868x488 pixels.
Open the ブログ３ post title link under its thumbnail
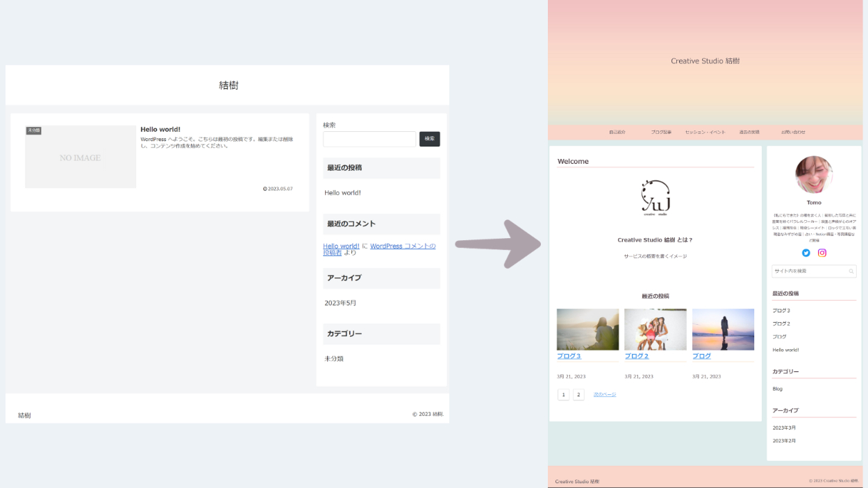[x=569, y=356]
